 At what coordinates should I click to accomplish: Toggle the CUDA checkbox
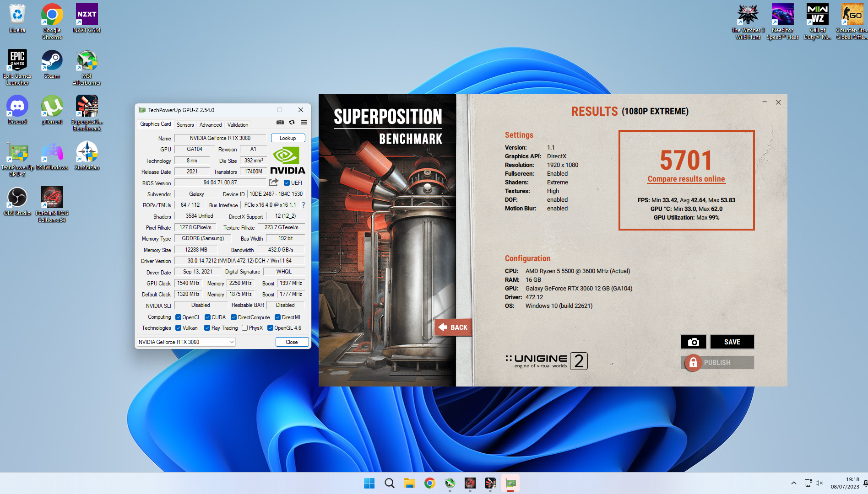click(x=207, y=317)
